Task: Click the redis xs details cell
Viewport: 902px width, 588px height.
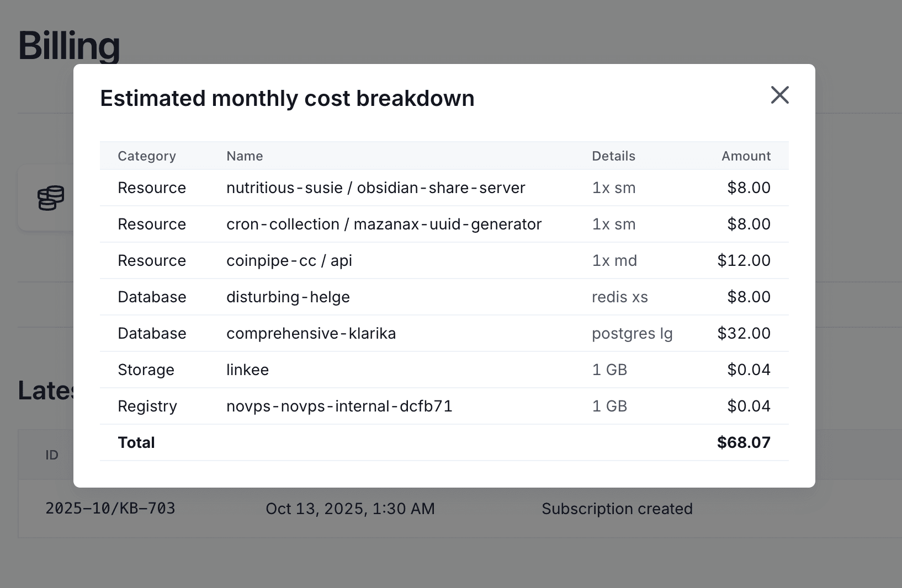Action: pyautogui.click(x=619, y=297)
